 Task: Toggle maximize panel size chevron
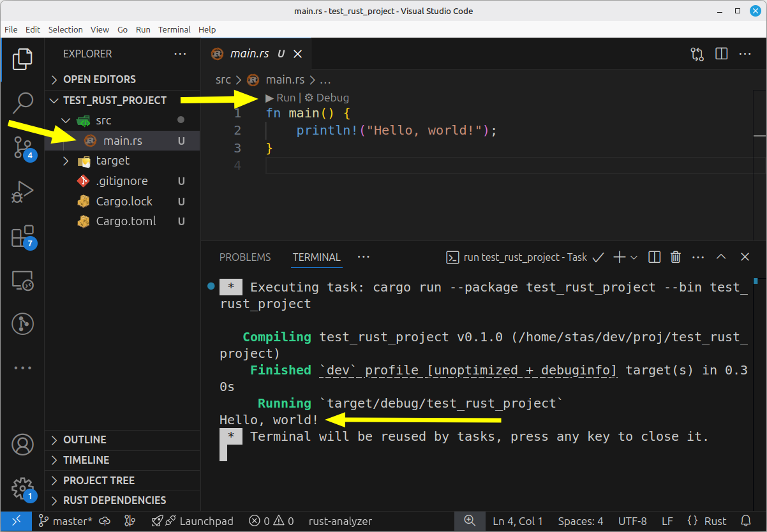click(x=721, y=257)
